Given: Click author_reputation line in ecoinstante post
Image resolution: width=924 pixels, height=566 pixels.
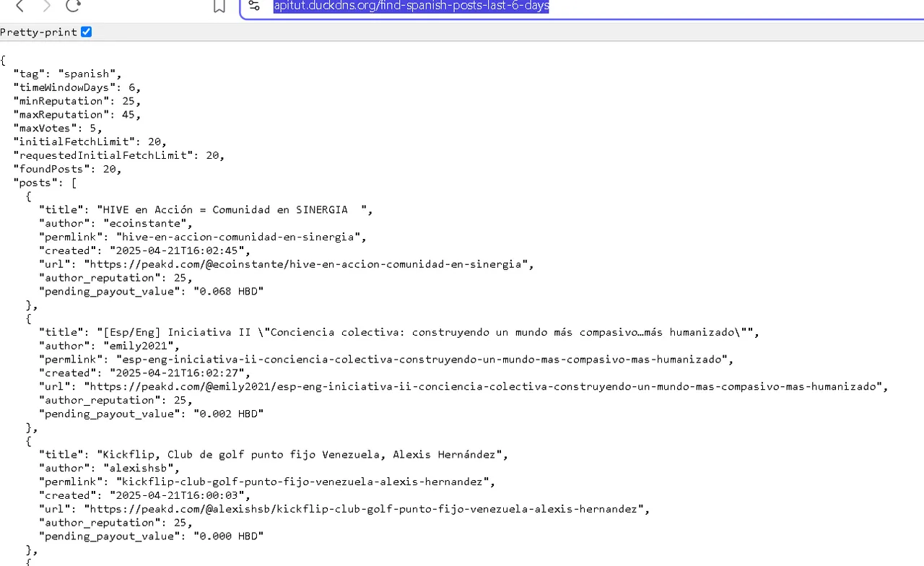Looking at the screenshot, I should pyautogui.click(x=115, y=277).
